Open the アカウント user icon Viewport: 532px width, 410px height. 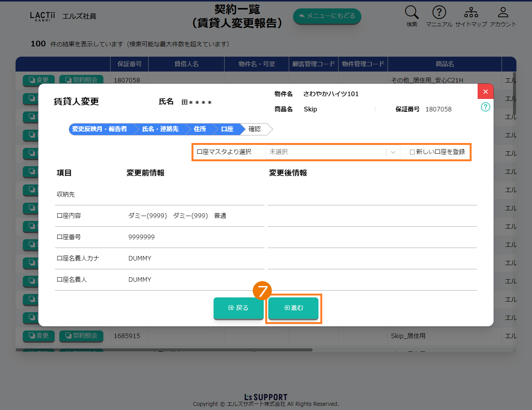[503, 13]
